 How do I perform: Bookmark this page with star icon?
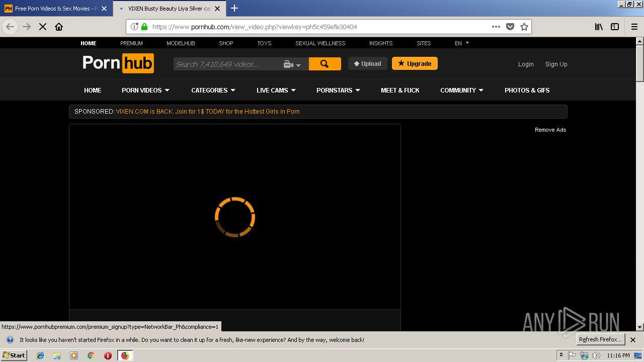tap(524, 27)
